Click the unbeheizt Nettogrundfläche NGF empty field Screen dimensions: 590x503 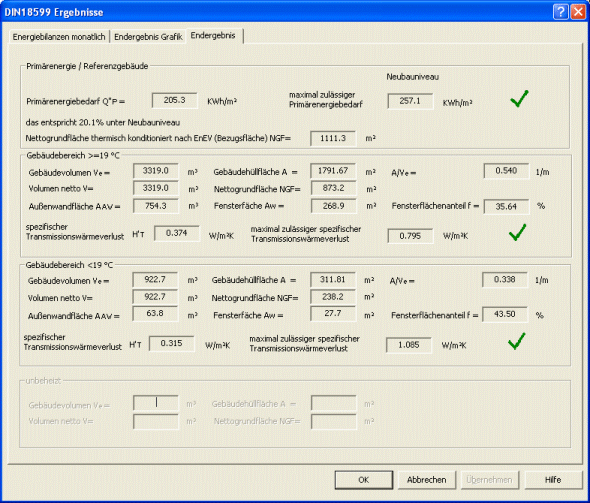pos(334,421)
